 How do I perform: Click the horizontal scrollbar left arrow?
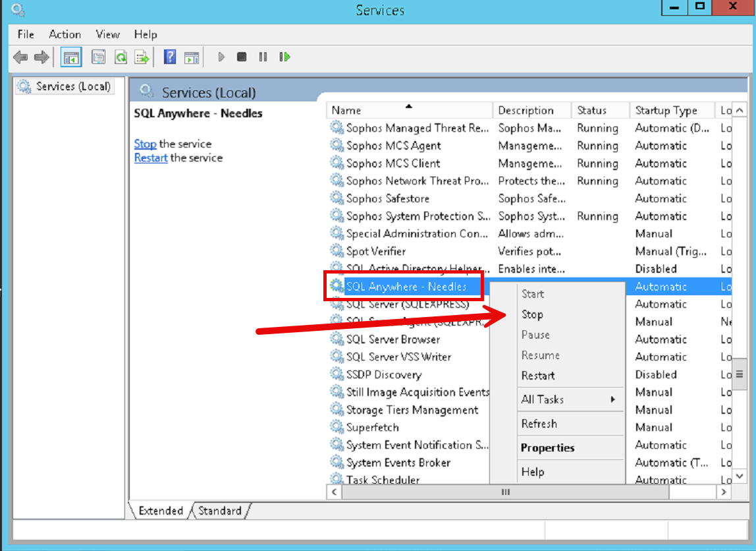(x=334, y=492)
